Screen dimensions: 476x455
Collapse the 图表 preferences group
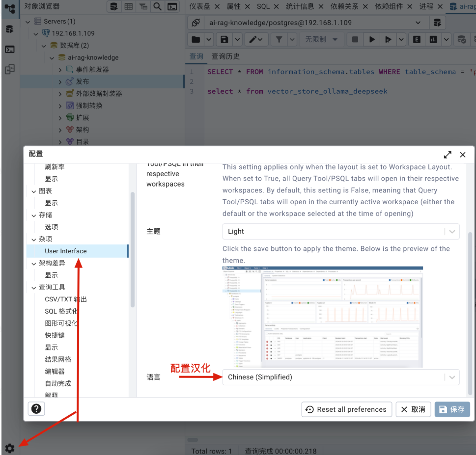34,191
